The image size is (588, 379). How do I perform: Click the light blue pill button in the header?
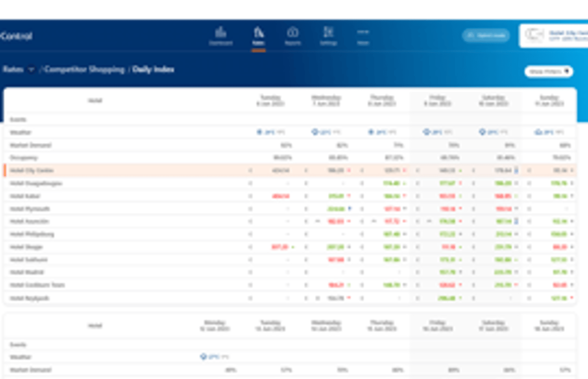click(x=486, y=36)
